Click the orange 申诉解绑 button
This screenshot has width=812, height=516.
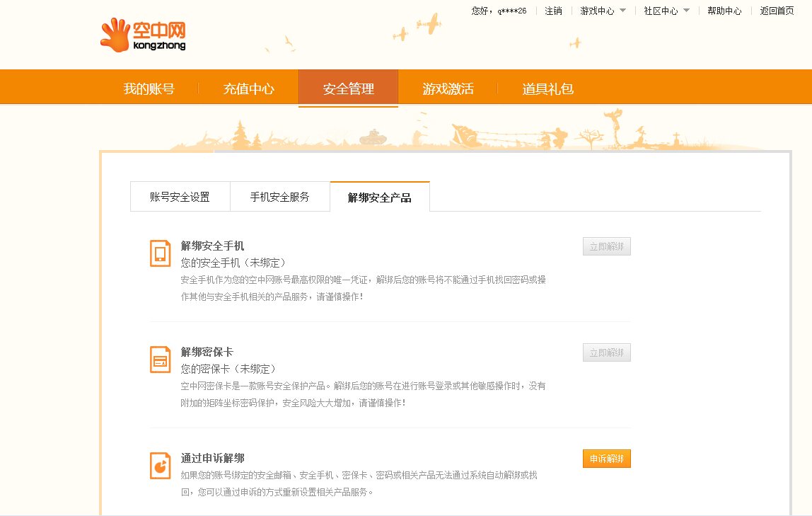coord(606,459)
